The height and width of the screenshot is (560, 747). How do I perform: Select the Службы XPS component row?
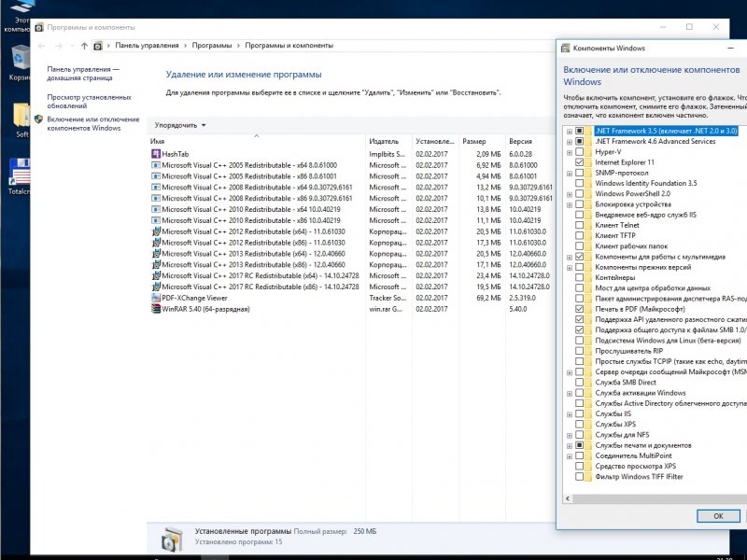[x=615, y=425]
